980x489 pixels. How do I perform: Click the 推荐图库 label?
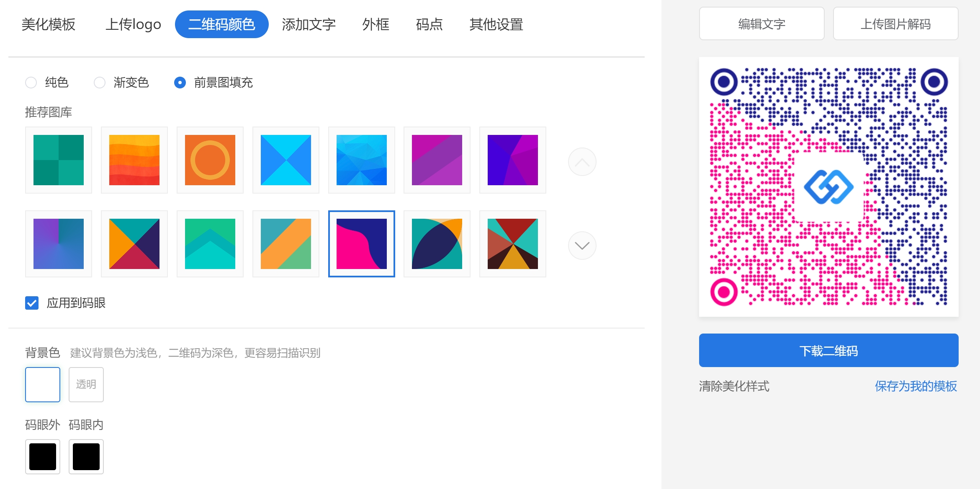click(x=49, y=112)
